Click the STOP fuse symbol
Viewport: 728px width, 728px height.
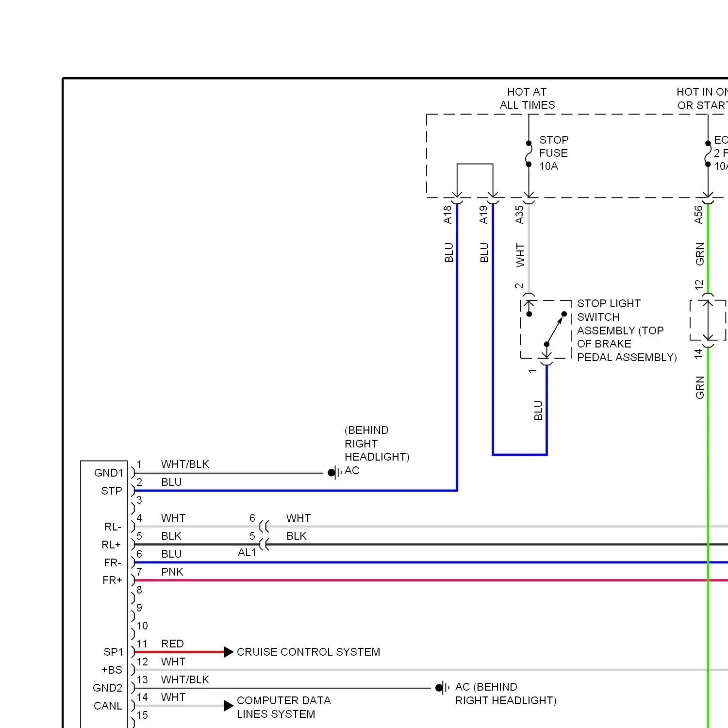click(529, 154)
